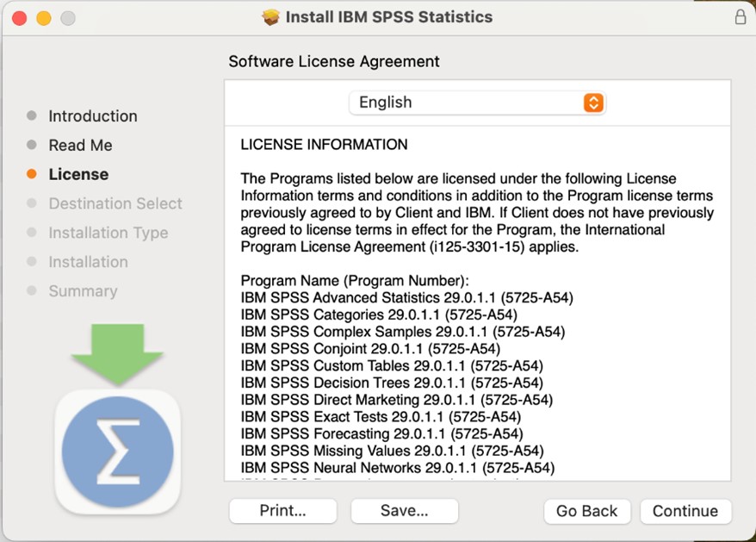Select the License step in sidebar

pos(78,174)
